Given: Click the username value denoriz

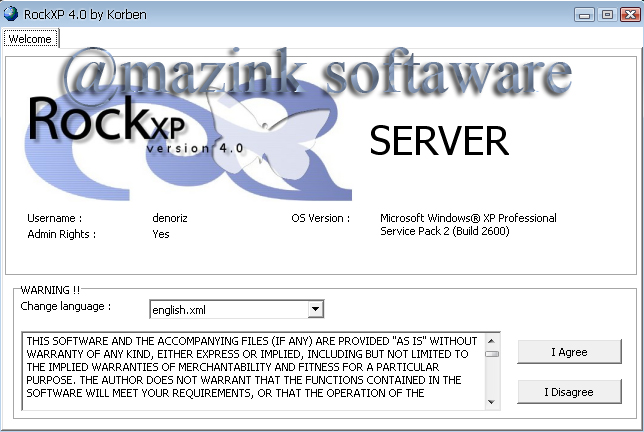Looking at the screenshot, I should pos(170,218).
